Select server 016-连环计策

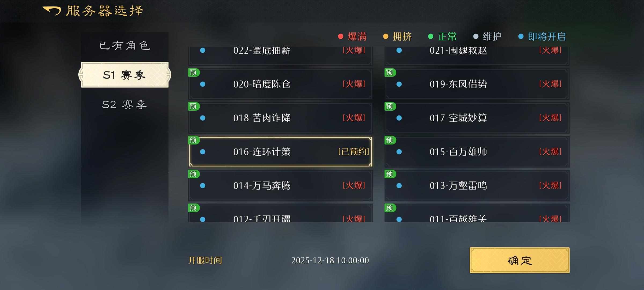[281, 152]
